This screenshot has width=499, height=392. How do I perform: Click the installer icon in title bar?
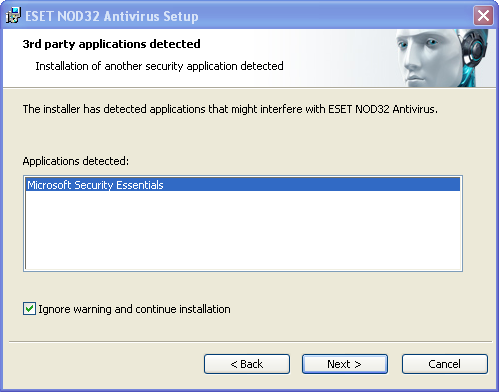(x=13, y=15)
